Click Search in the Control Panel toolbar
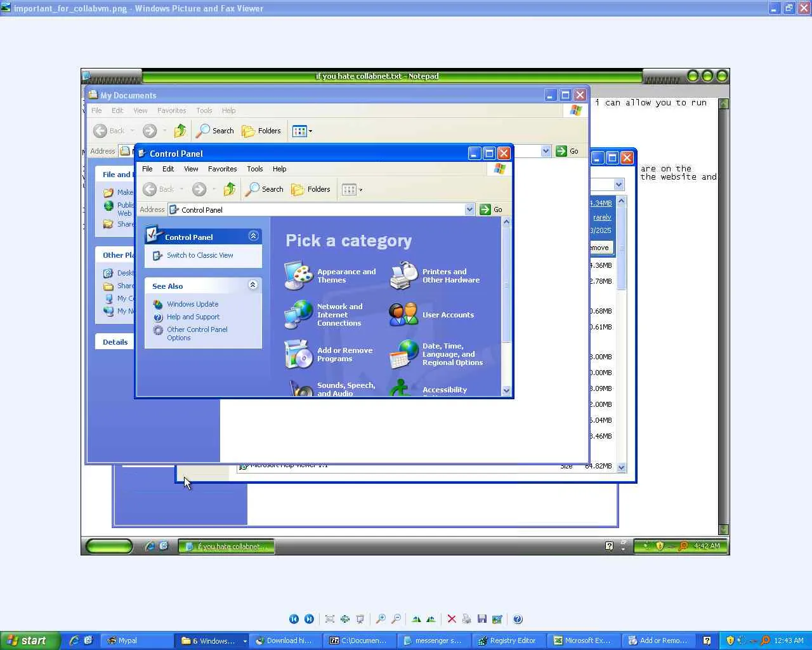The height and width of the screenshot is (650, 812). (265, 189)
